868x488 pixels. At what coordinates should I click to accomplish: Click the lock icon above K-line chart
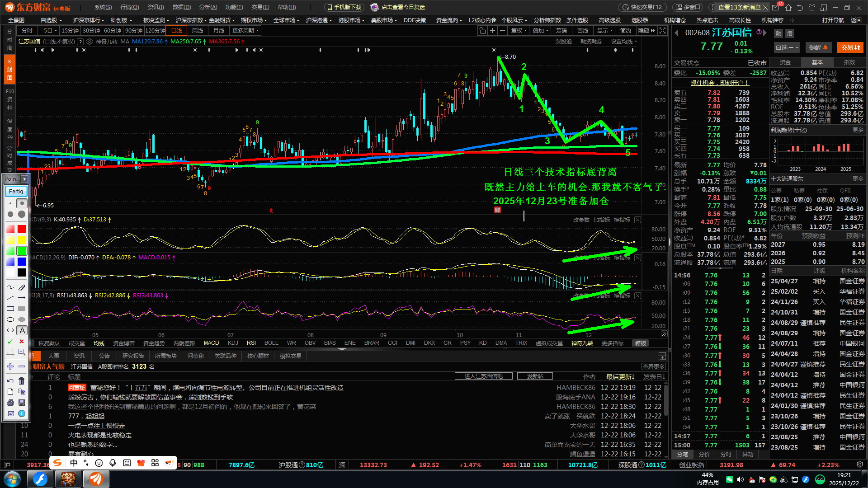(482, 31)
